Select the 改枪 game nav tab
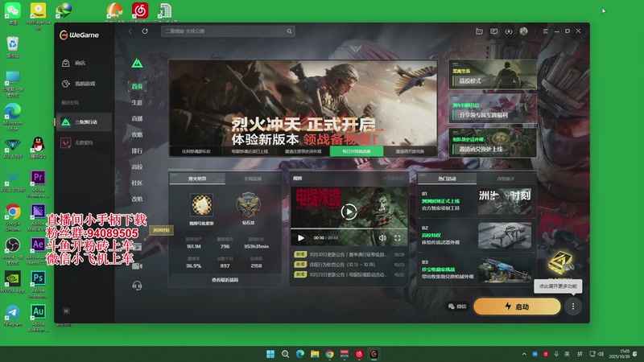 [137, 199]
